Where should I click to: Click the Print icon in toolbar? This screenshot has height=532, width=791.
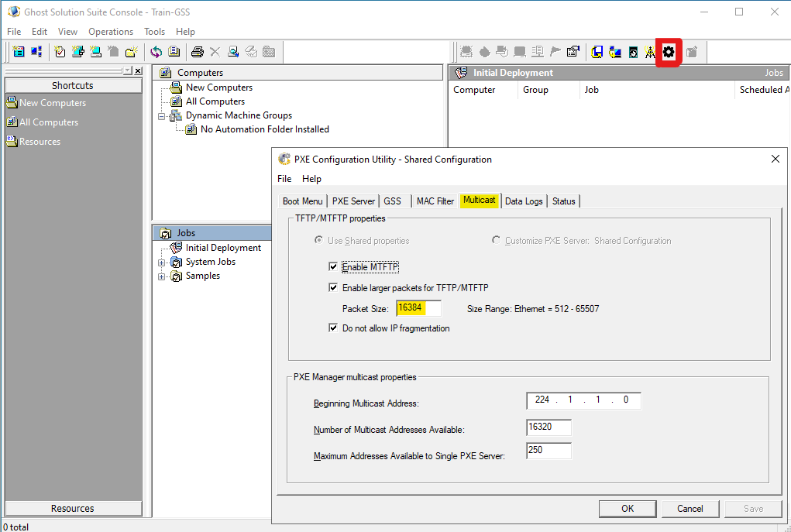197,52
